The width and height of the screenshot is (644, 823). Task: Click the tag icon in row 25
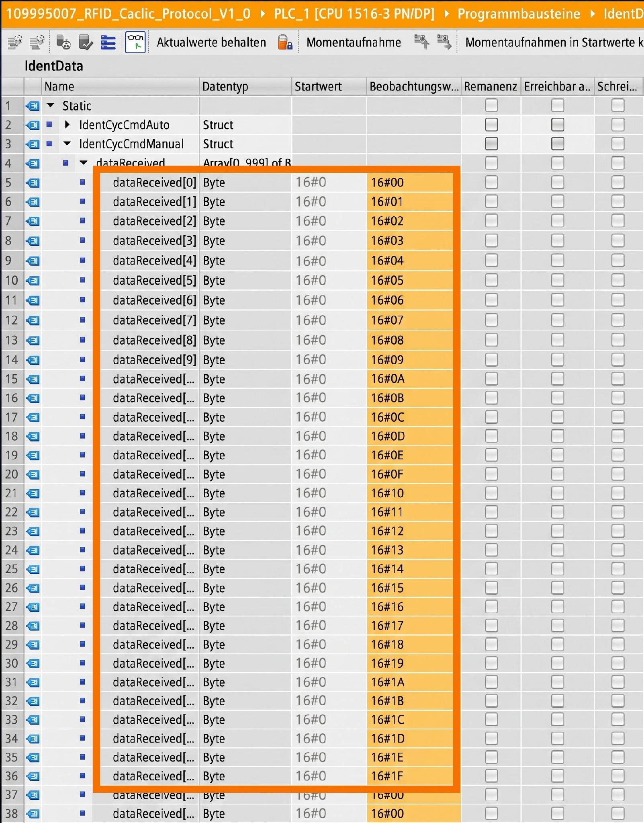(x=33, y=569)
